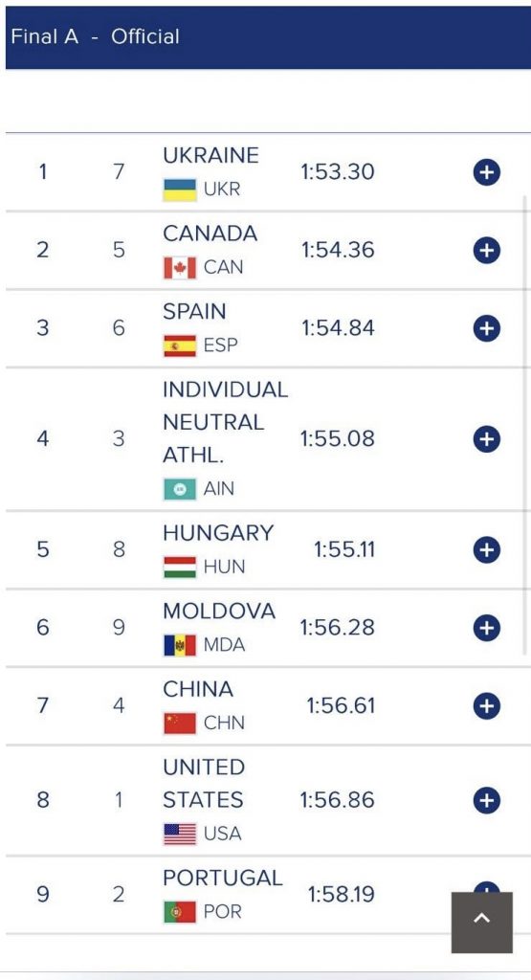This screenshot has height=980, width=531.
Task: Show Hungary result details with plus icon
Action: click(x=487, y=550)
